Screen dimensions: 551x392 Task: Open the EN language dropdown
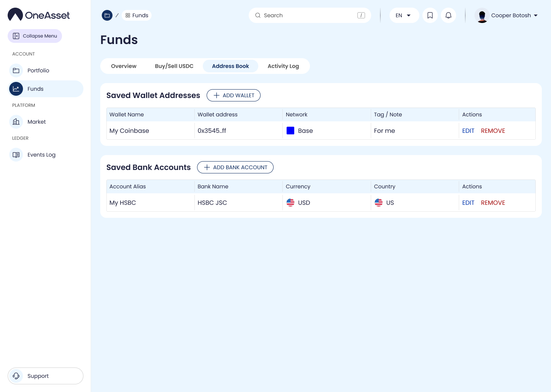[404, 15]
